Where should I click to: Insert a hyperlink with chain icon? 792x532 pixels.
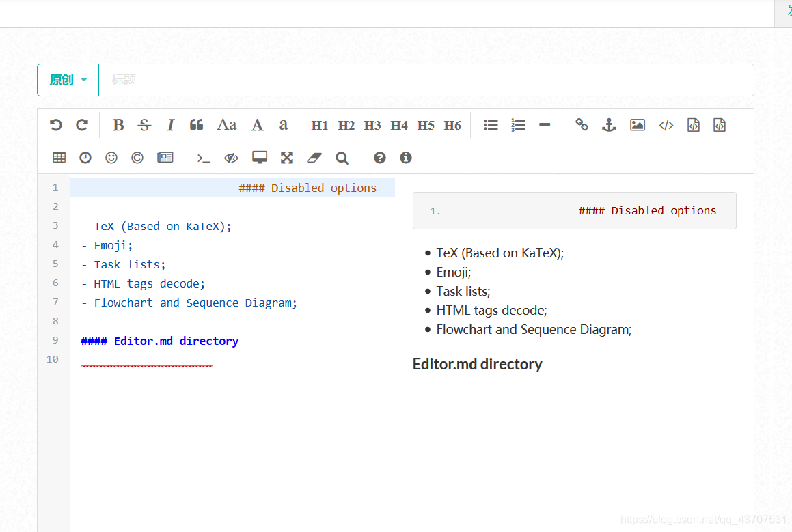tap(582, 125)
